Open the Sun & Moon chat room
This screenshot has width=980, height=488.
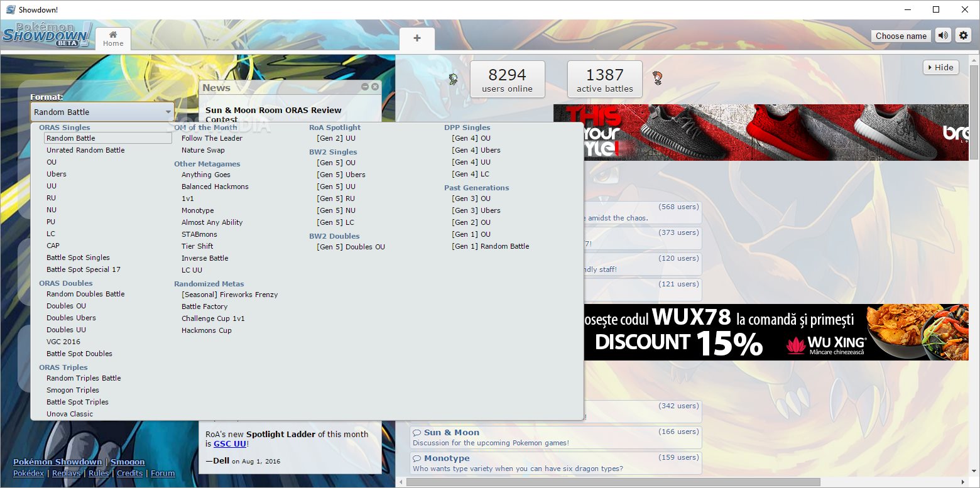pos(556,437)
